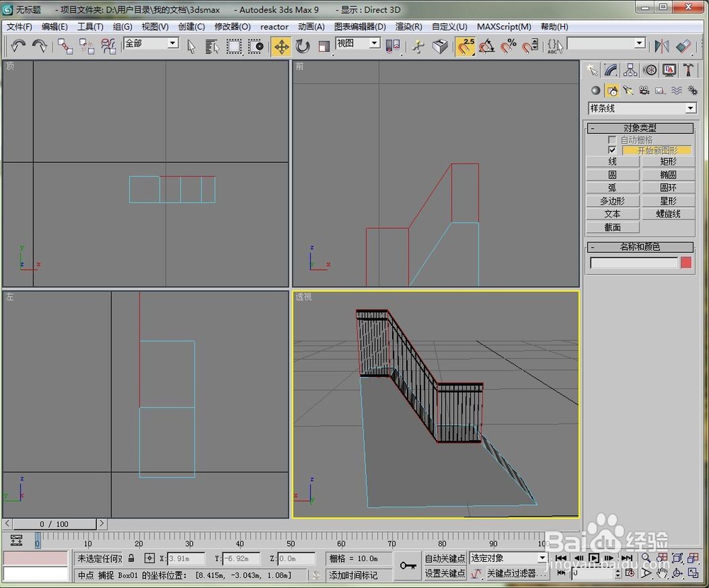Screen dimensions: 709x588
Task: Open the 样条线 shape type dropdown
Action: tap(690, 108)
